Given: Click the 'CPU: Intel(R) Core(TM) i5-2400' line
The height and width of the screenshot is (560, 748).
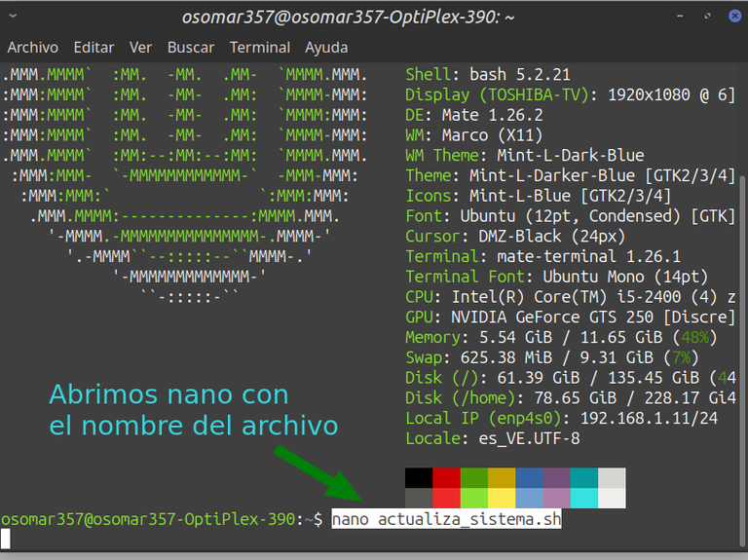Looking at the screenshot, I should (570, 297).
